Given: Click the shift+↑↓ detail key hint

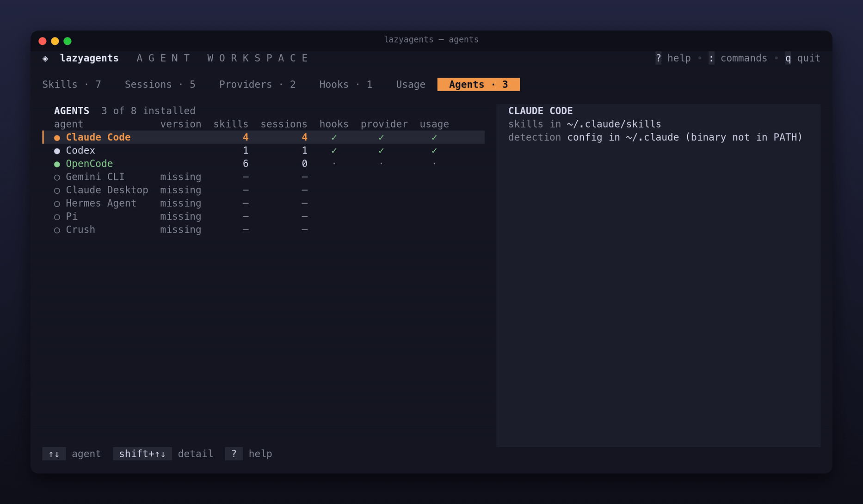Looking at the screenshot, I should tap(163, 454).
